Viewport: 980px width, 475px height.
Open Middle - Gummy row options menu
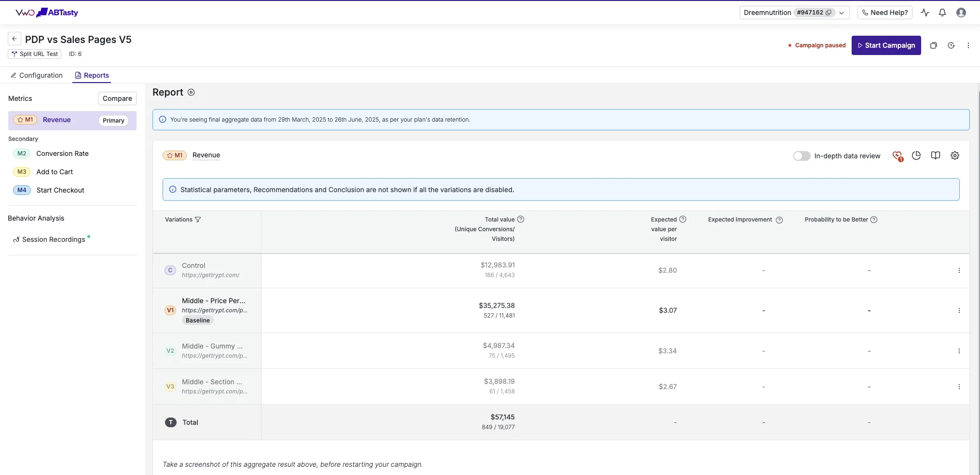(959, 351)
